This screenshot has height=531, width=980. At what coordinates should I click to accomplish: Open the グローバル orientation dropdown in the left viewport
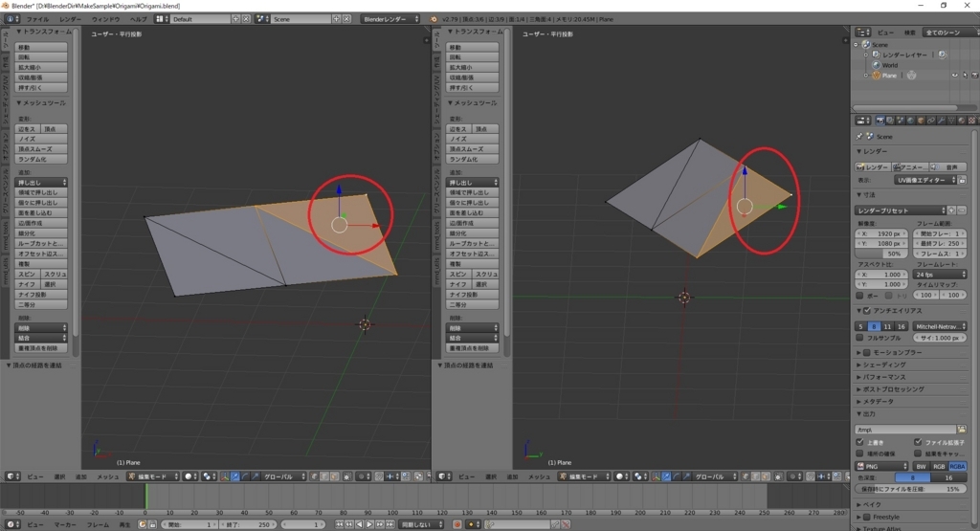tap(283, 476)
